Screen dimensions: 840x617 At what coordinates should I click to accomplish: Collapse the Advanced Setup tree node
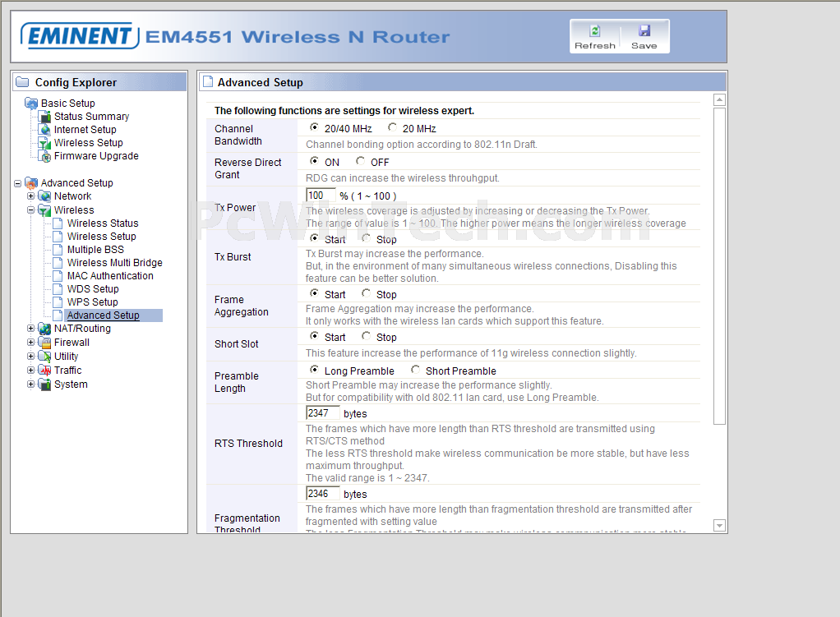pos(18,184)
